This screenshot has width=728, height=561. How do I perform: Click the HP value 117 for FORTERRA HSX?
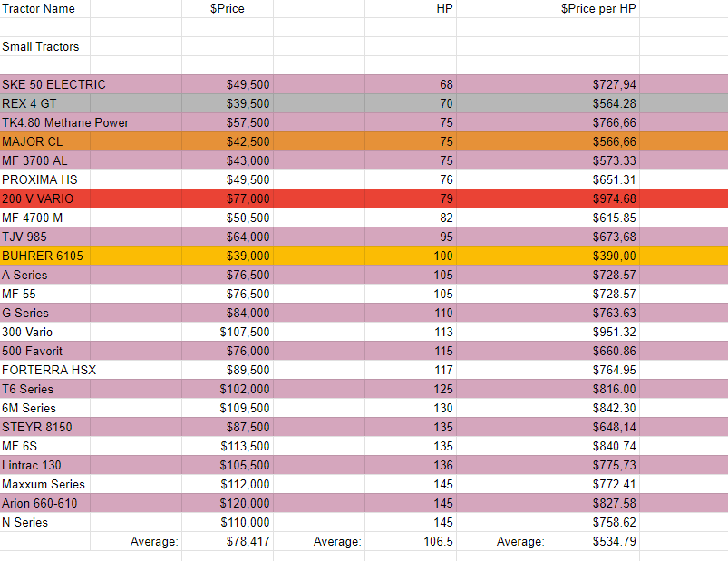coord(411,370)
